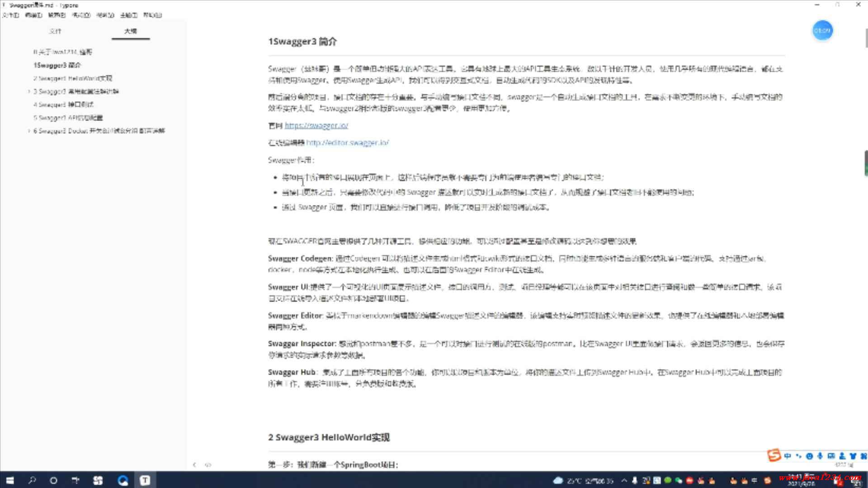This screenshot has width=868, height=488.
Task: Open the 视图(V) menu
Action: point(105,15)
